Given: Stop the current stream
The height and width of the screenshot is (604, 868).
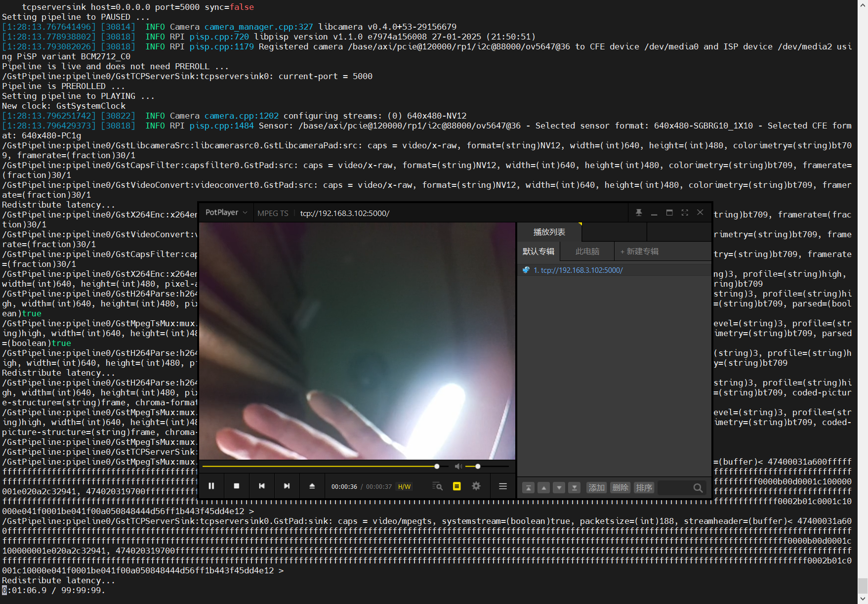Looking at the screenshot, I should tap(237, 486).
